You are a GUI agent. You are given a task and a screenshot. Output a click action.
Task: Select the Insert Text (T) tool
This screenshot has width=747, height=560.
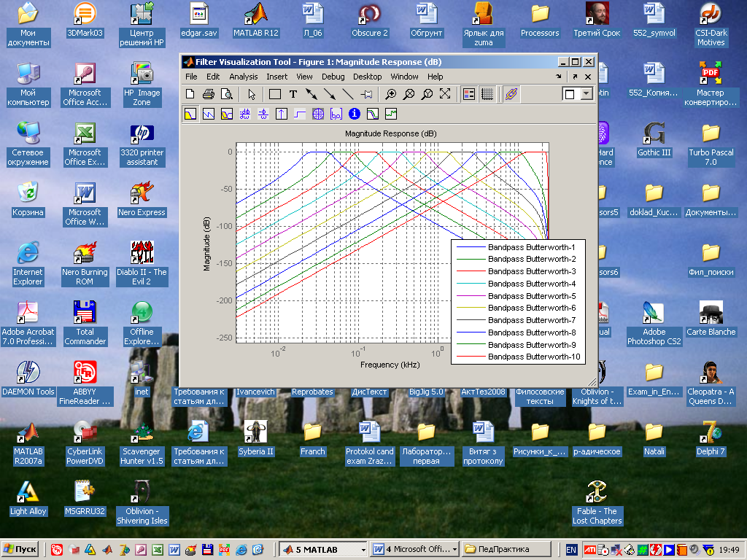(293, 94)
